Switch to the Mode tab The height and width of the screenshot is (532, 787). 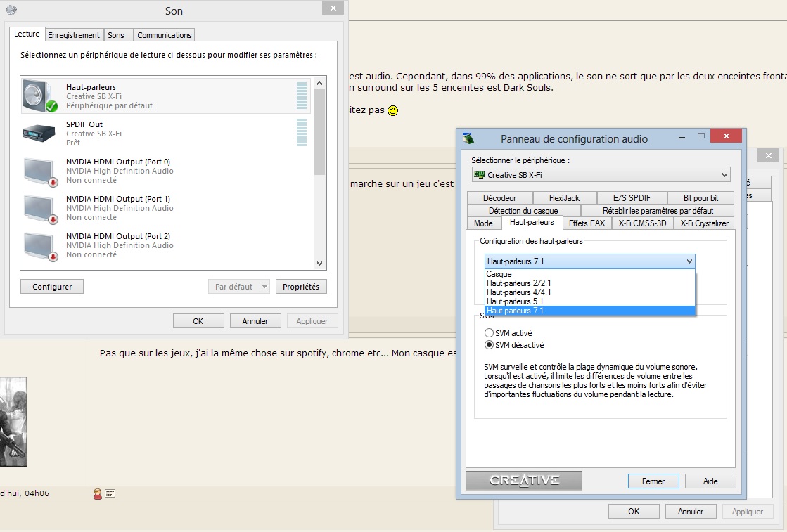pyautogui.click(x=483, y=223)
